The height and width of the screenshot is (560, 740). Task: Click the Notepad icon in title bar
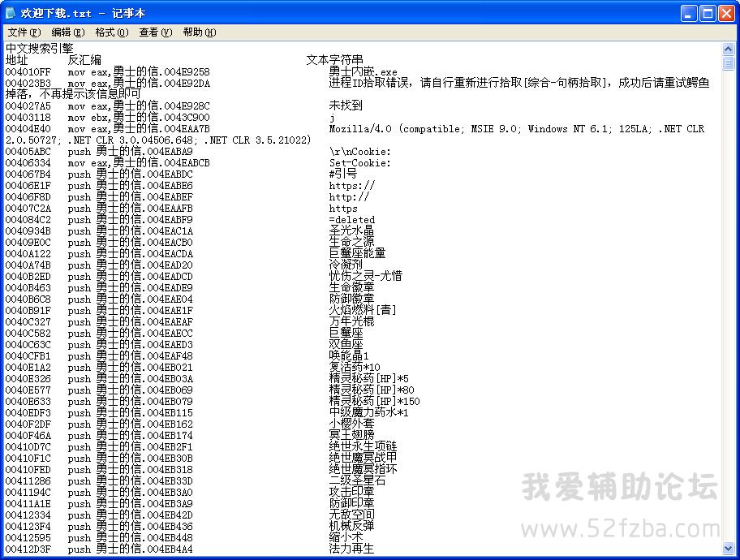tap(11, 13)
